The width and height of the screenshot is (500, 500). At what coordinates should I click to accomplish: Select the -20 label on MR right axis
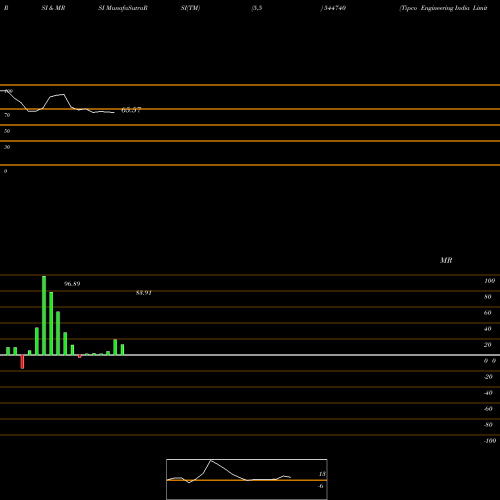[x=488, y=377]
